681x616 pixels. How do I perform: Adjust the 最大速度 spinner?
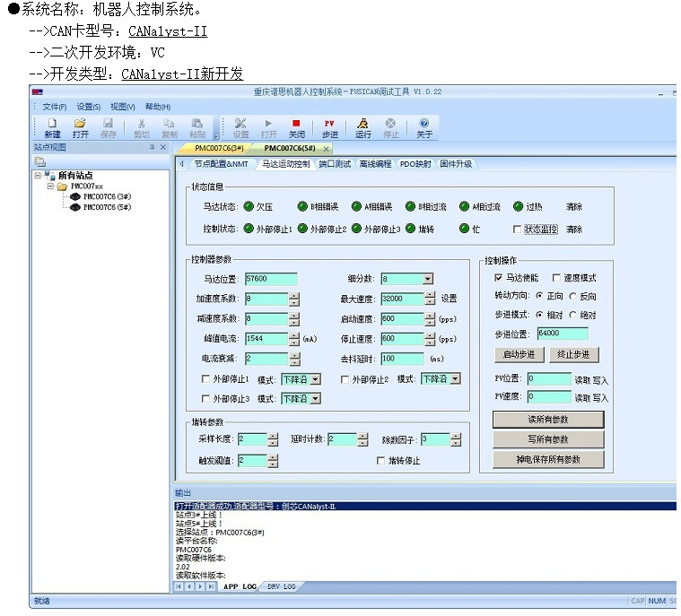pyautogui.click(x=430, y=299)
